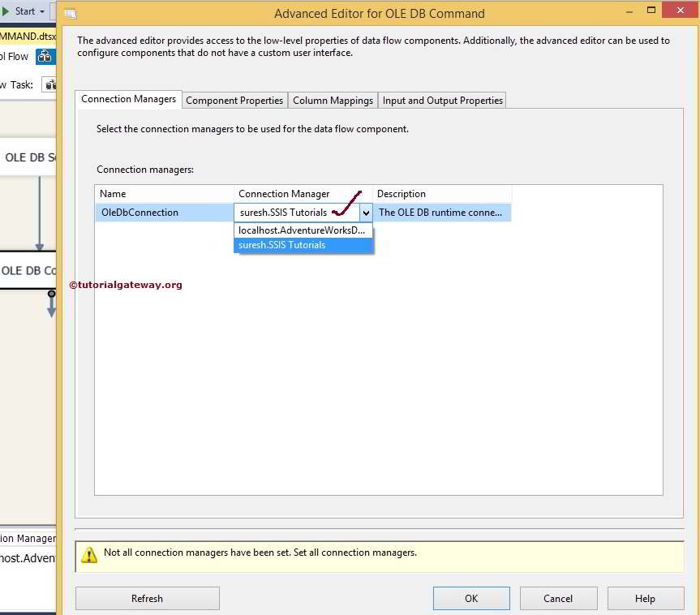
Task: Select the Data Flow toolbox icon
Action: 45,56
